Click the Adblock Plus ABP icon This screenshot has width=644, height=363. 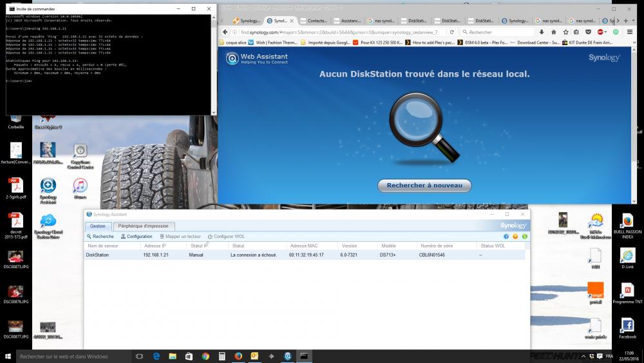[601, 32]
